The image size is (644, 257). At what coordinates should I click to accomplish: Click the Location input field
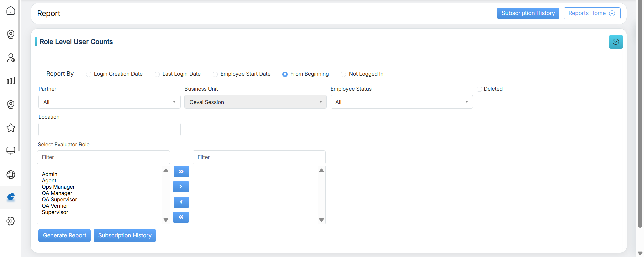click(x=109, y=129)
